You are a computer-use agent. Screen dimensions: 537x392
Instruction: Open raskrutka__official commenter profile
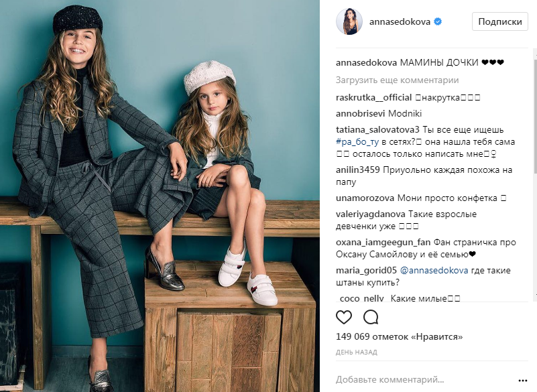point(373,98)
